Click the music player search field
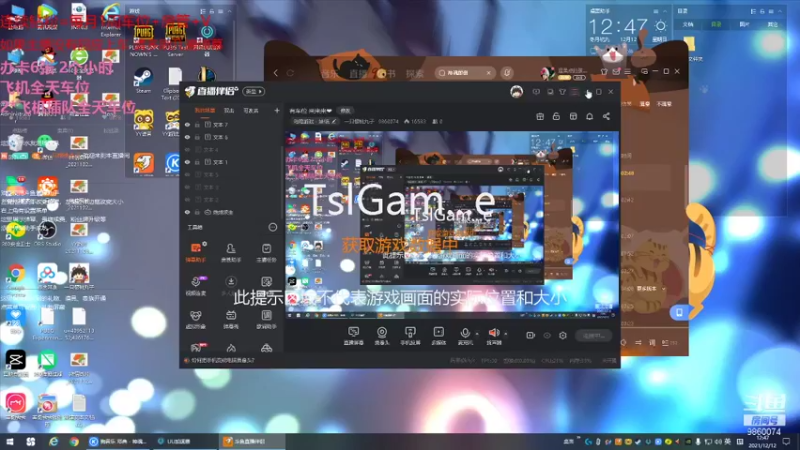Viewport: 800px width, 450px height. click(x=465, y=73)
